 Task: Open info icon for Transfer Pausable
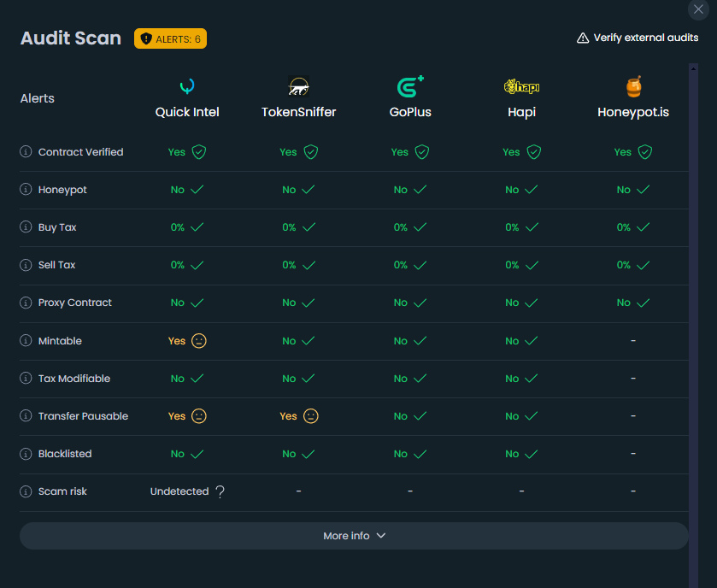pyautogui.click(x=26, y=415)
